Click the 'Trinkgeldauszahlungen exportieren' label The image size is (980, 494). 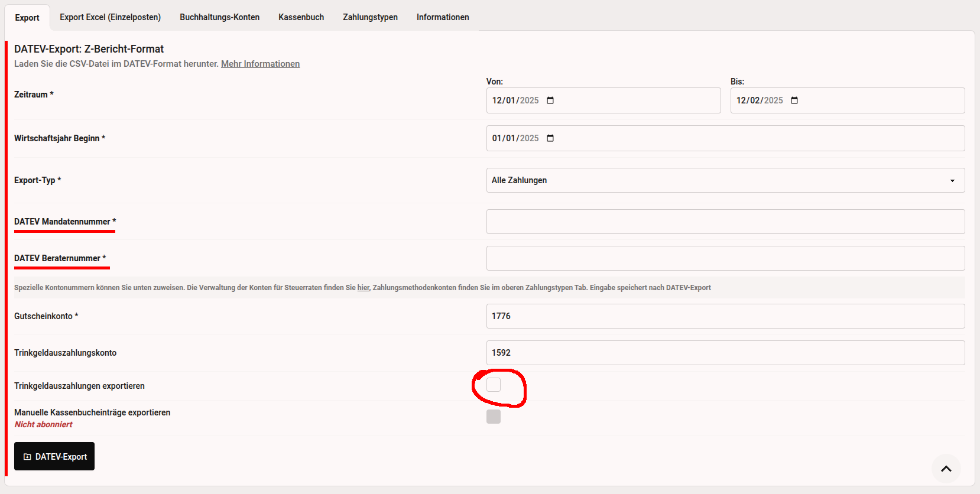(79, 386)
